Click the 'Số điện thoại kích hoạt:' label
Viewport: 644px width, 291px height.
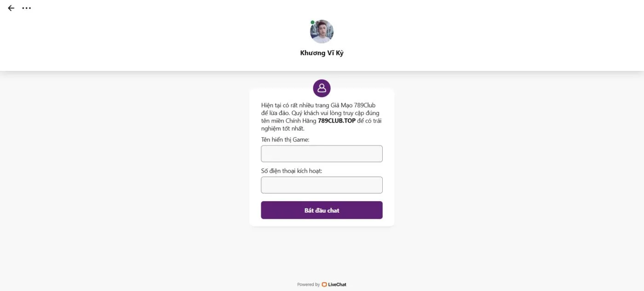[x=292, y=171]
